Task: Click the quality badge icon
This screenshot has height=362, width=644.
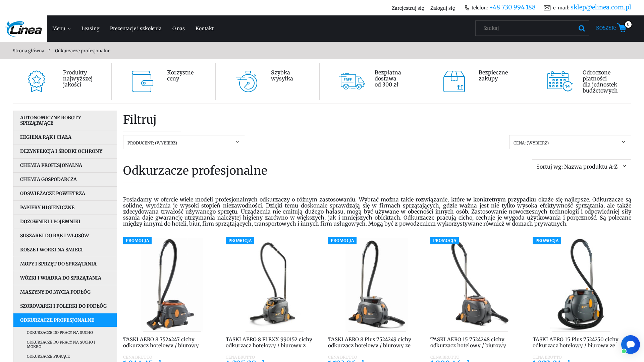Action: [37, 81]
